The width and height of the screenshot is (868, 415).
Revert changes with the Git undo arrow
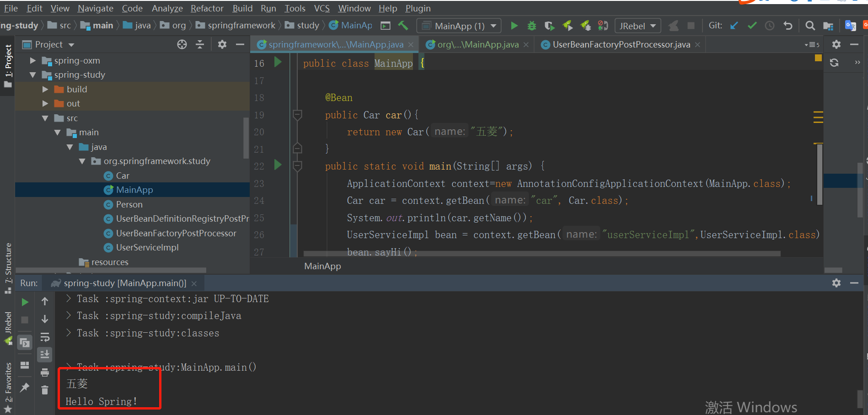click(x=788, y=26)
